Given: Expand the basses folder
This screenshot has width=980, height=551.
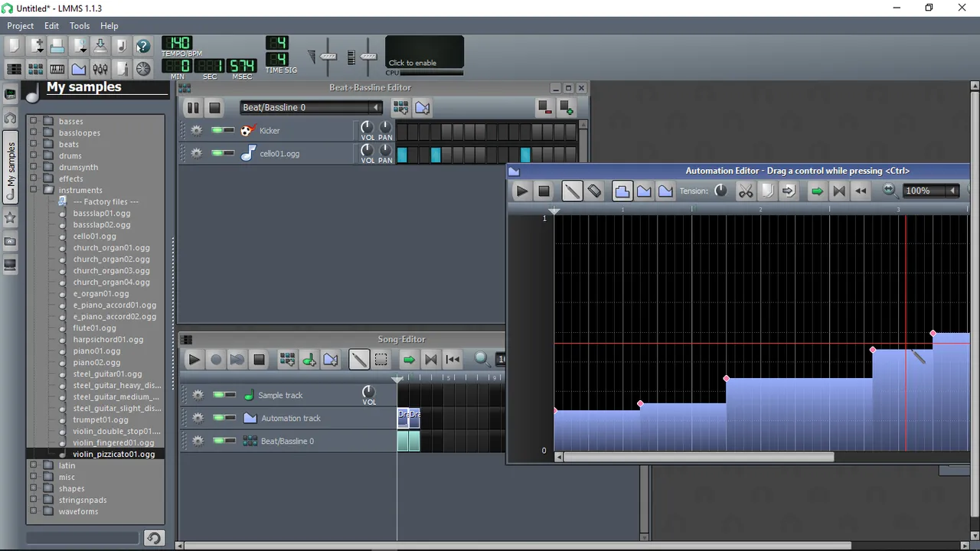Looking at the screenshot, I should coord(33,121).
